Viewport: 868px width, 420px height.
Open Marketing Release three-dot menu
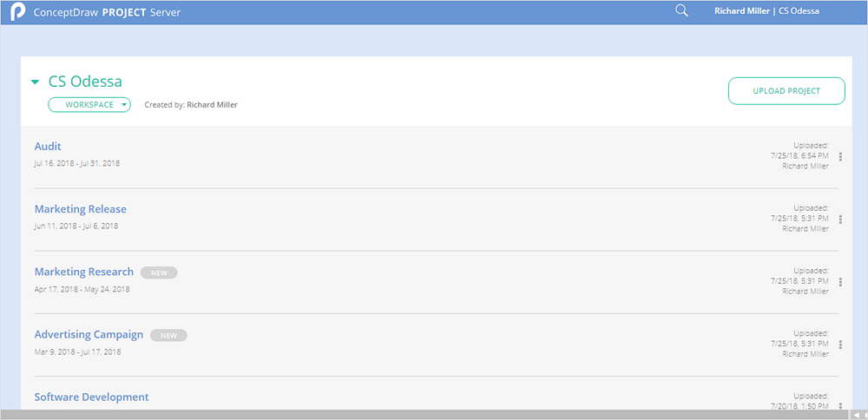point(840,220)
